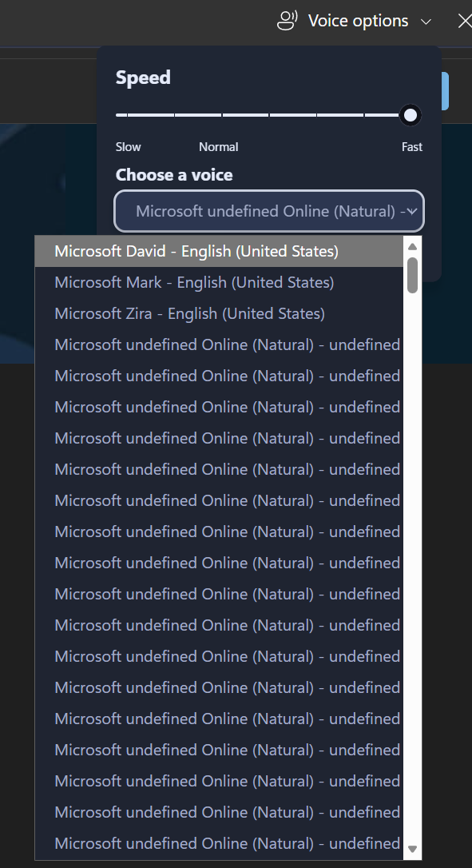
Task: Click the Slow label under the slider
Action: tap(129, 147)
